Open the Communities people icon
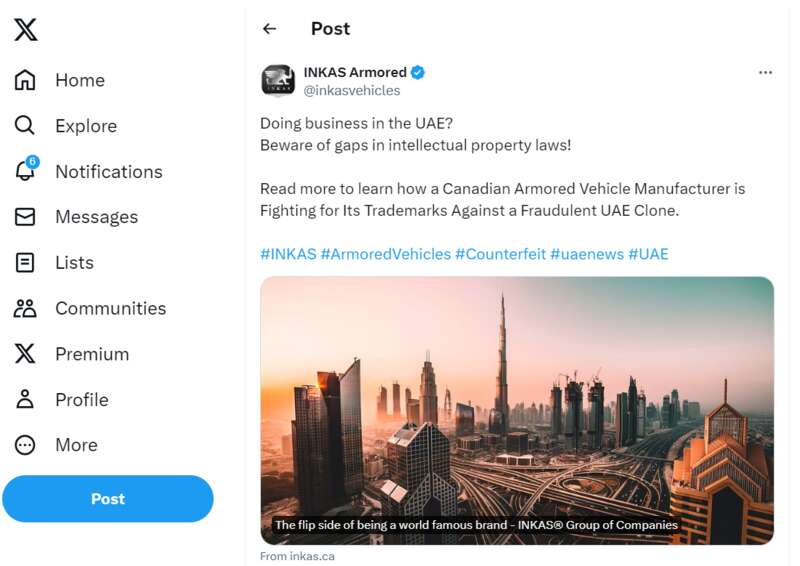This screenshot has height=566, width=800. (x=25, y=308)
